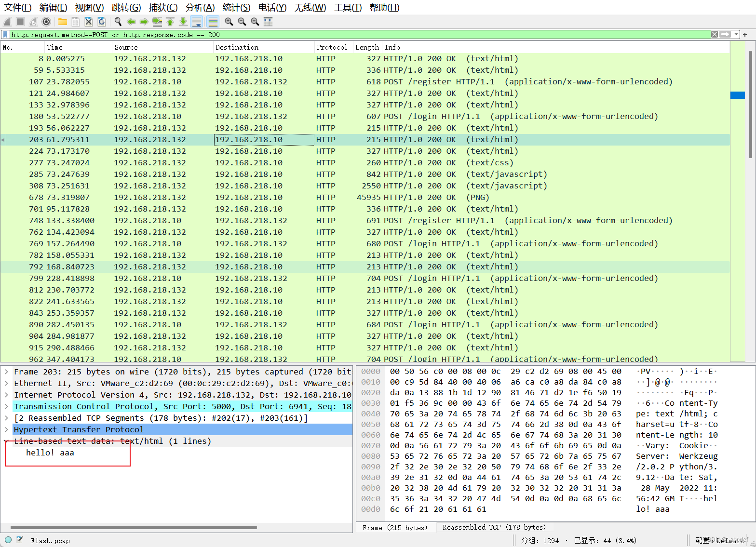Expand the Frame 203 tree row

tap(6, 372)
